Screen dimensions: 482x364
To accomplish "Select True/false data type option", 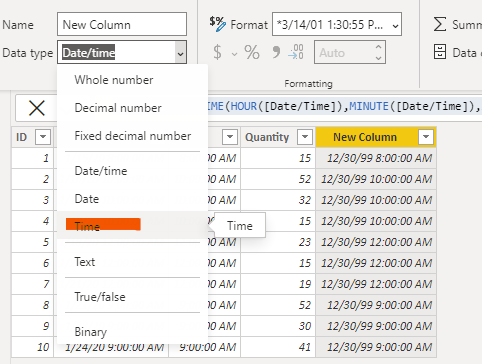I will tap(132, 297).
